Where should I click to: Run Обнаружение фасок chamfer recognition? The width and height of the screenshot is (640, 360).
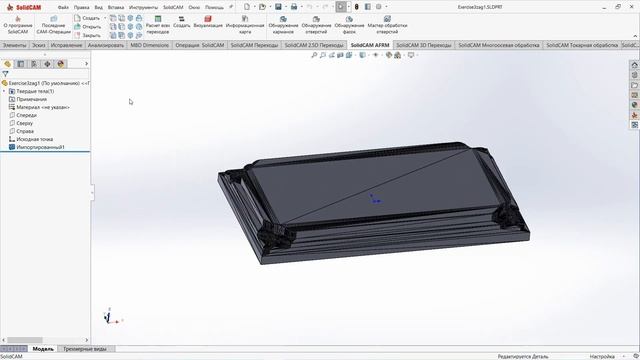click(349, 25)
